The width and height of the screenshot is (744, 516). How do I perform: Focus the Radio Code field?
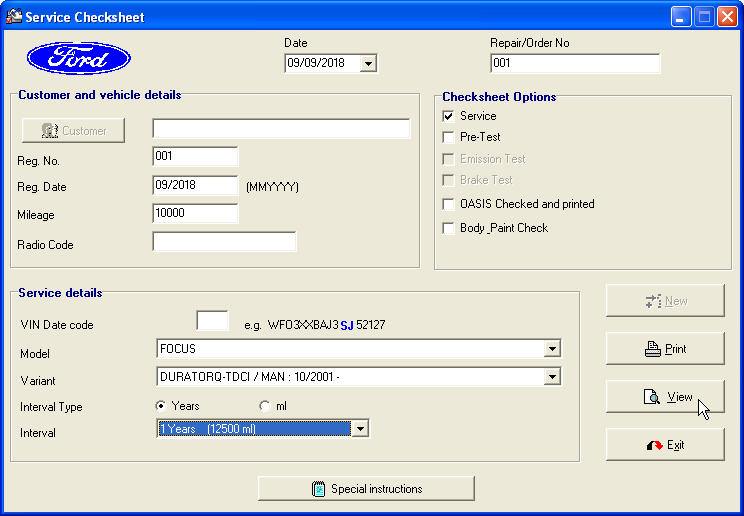click(x=224, y=242)
